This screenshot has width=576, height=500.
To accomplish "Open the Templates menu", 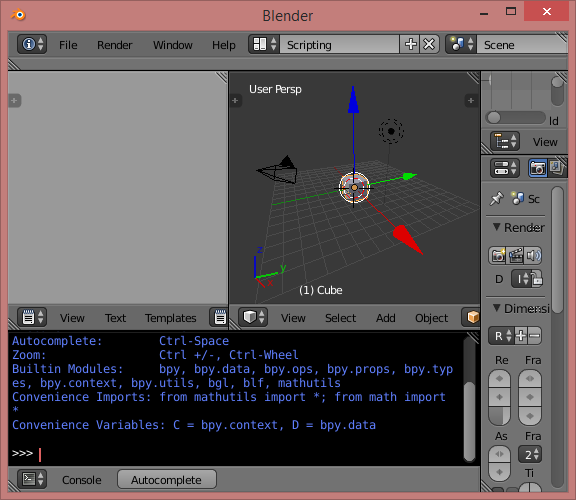I will (x=170, y=318).
